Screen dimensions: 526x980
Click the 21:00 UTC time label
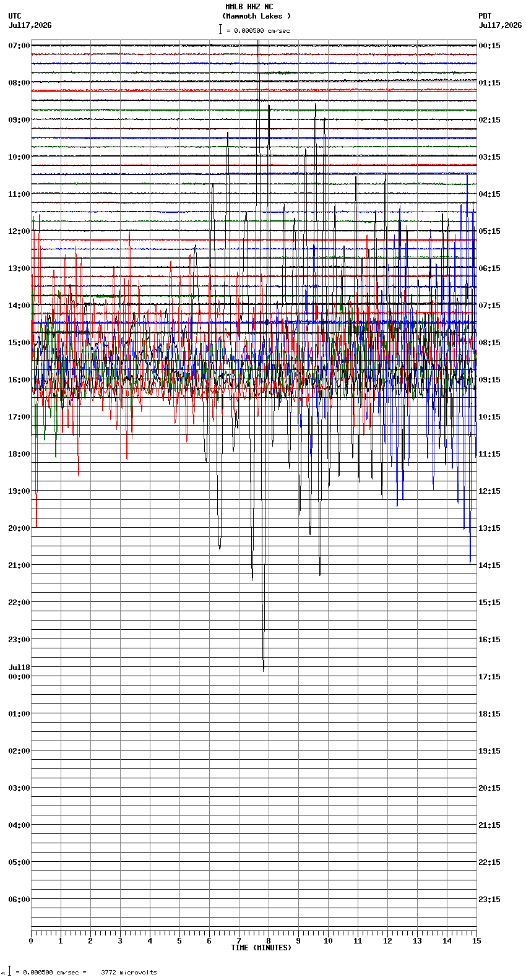(x=19, y=565)
